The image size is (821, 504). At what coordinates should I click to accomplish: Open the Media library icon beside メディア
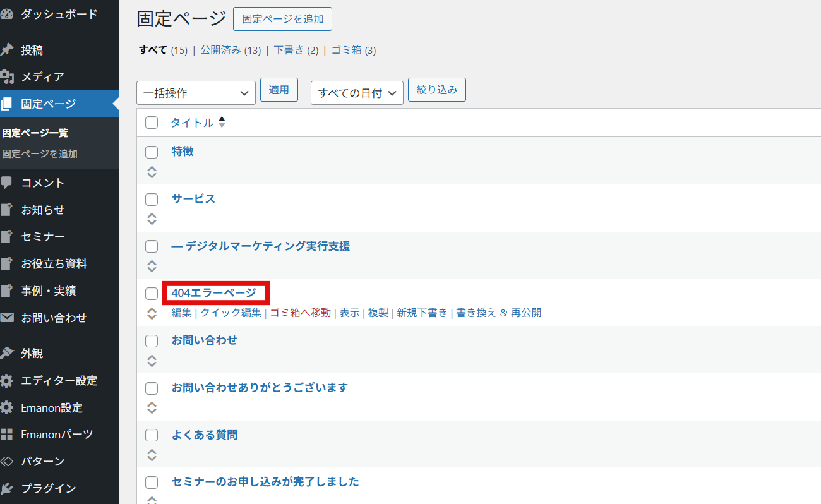7,77
